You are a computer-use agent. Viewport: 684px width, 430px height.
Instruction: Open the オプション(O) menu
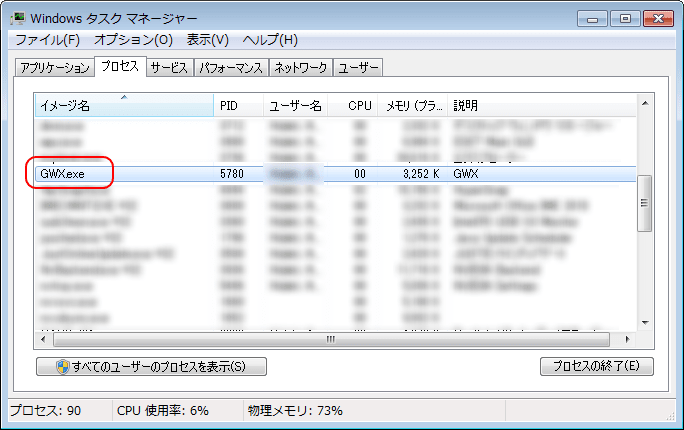133,40
